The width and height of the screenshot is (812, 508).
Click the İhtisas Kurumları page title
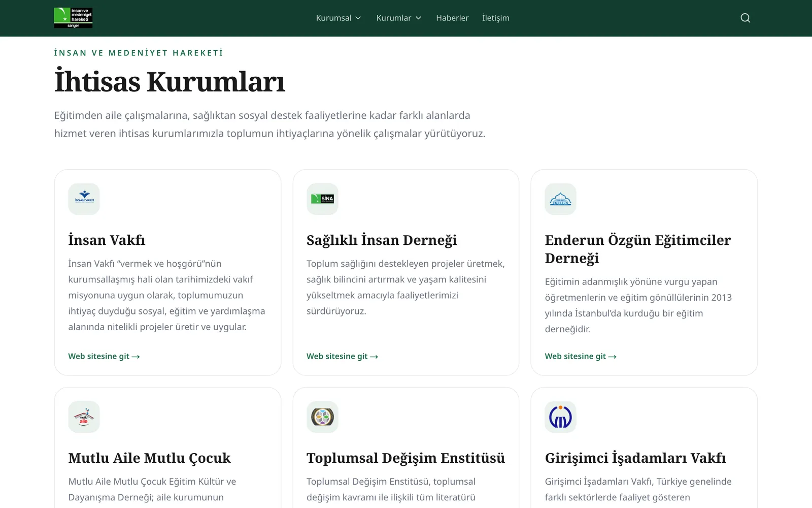tap(170, 81)
